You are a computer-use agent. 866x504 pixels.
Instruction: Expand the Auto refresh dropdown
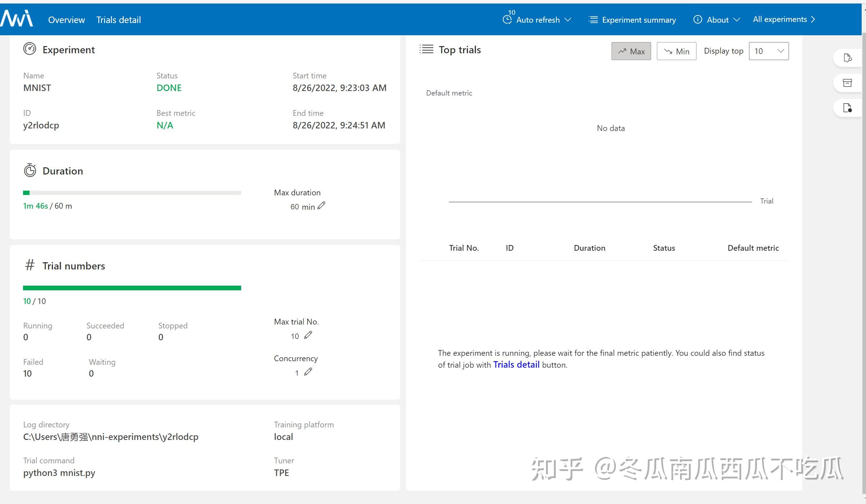(x=568, y=20)
